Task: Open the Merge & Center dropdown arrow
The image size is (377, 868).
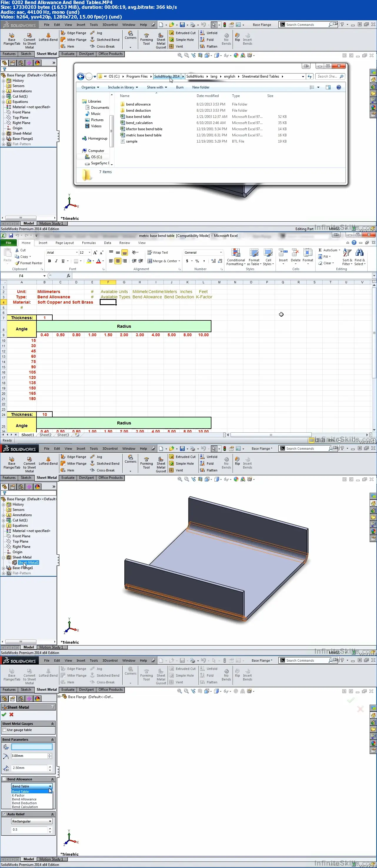Action: tap(179, 261)
